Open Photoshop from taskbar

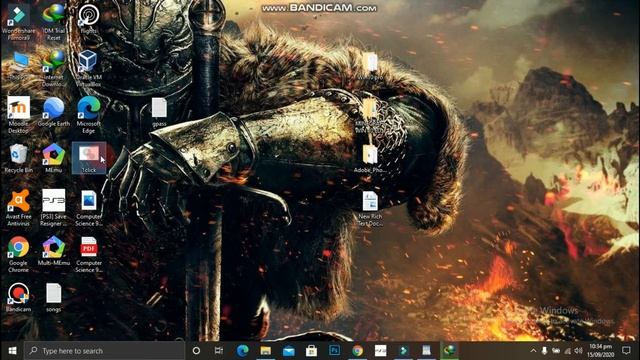(334, 351)
